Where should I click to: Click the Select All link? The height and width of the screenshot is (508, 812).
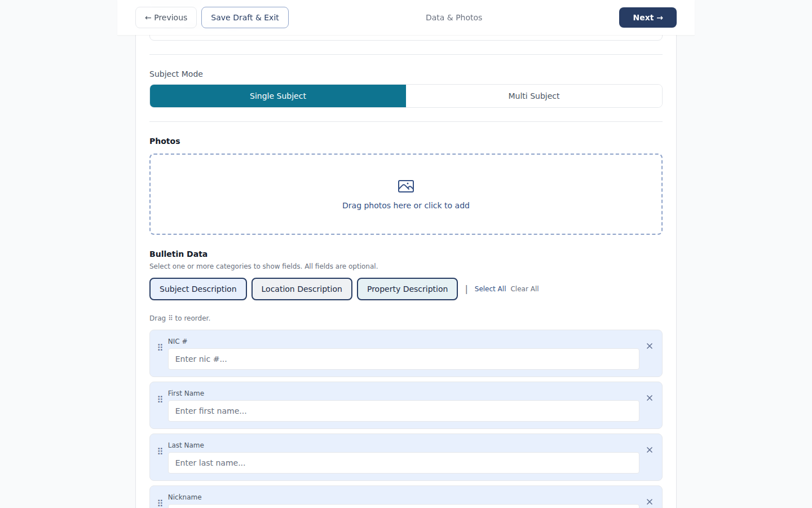tap(490, 289)
